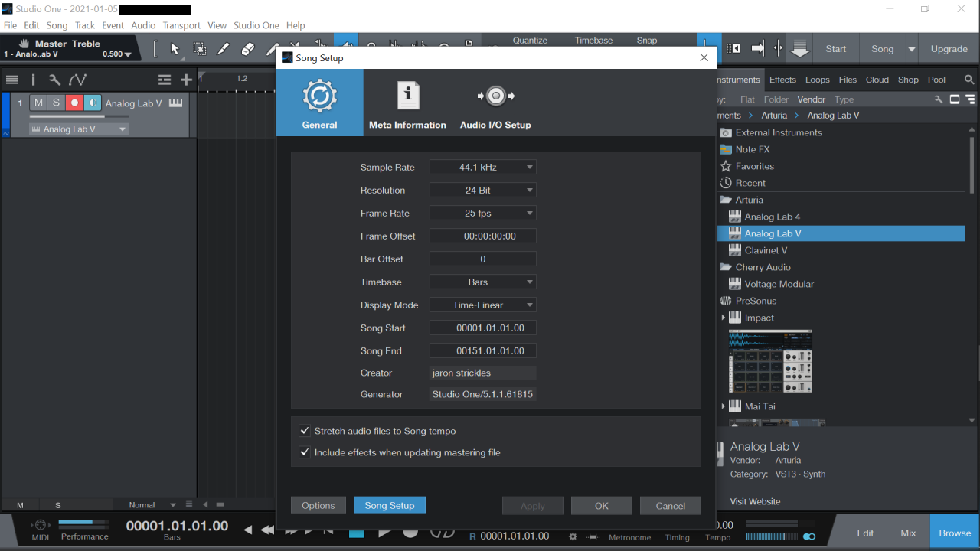Screen dimensions: 980x551
Task: Open the Start page button
Action: (x=836, y=49)
